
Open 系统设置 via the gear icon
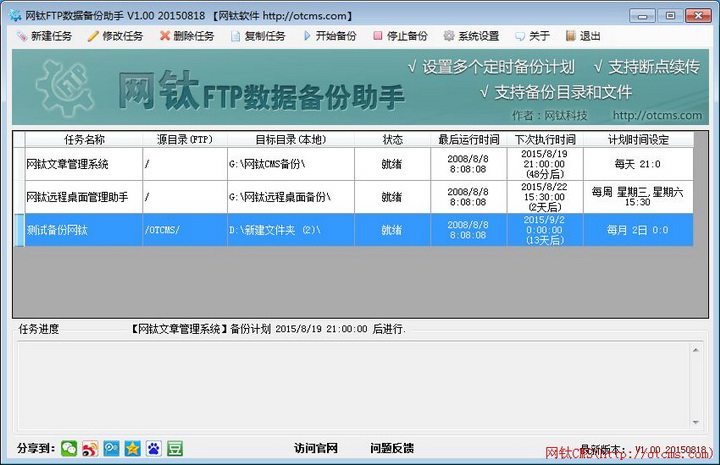[x=449, y=36]
